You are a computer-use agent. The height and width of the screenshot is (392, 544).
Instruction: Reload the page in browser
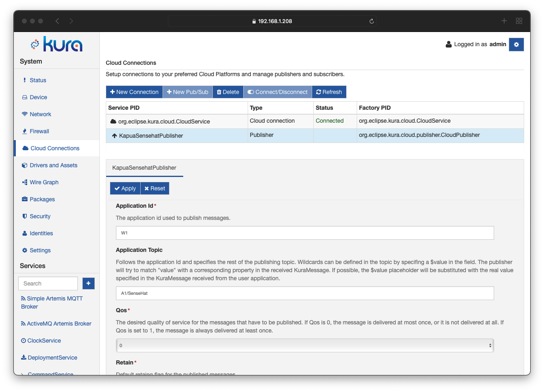[371, 21]
